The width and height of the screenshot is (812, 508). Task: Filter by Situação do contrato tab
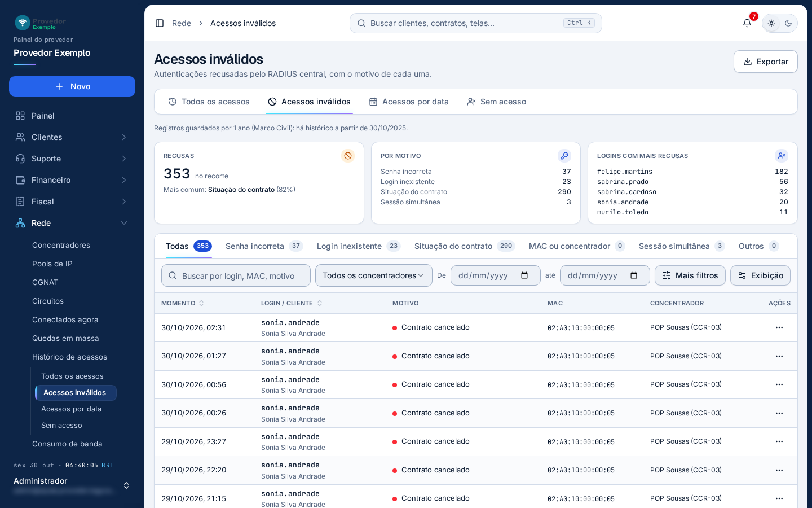pyautogui.click(x=465, y=246)
